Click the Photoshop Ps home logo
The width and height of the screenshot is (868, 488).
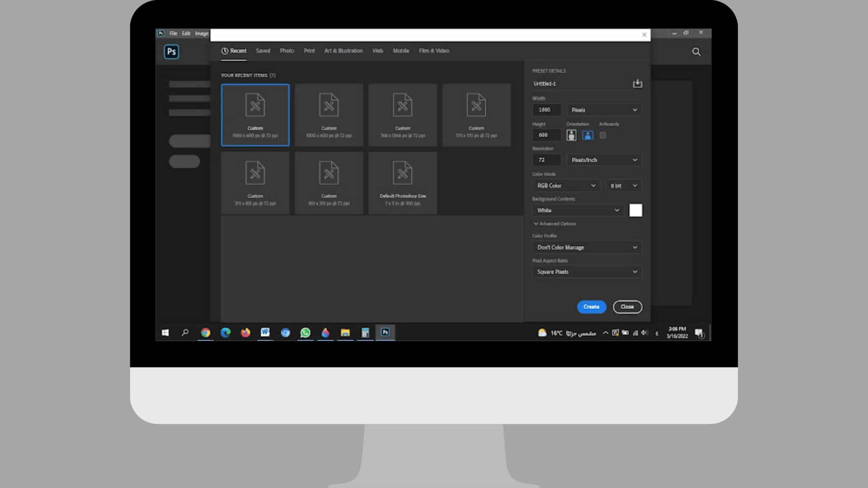point(171,52)
